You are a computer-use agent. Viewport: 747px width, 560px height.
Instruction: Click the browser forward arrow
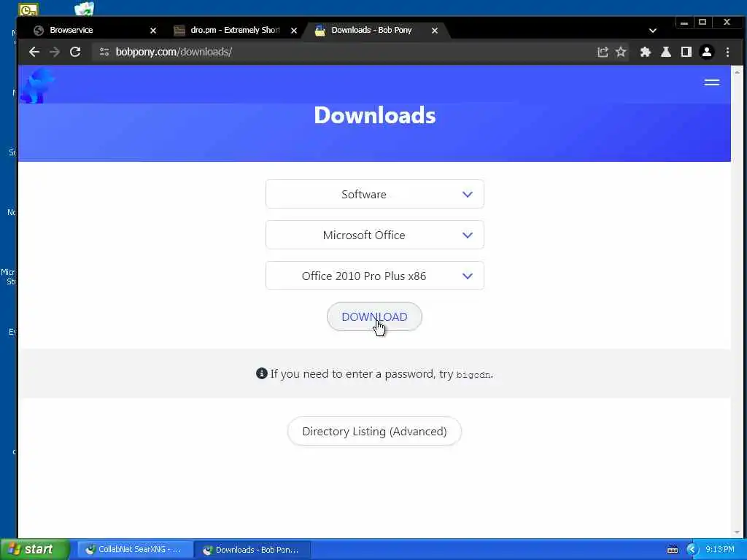pyautogui.click(x=54, y=52)
